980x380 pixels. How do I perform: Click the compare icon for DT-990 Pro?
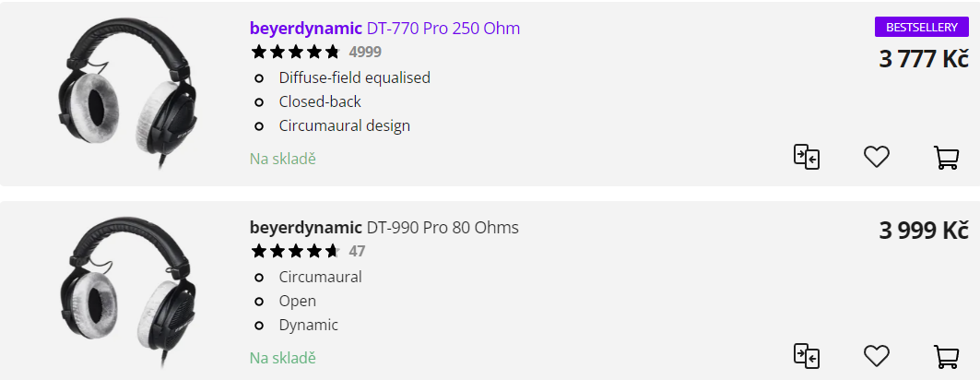(x=807, y=356)
